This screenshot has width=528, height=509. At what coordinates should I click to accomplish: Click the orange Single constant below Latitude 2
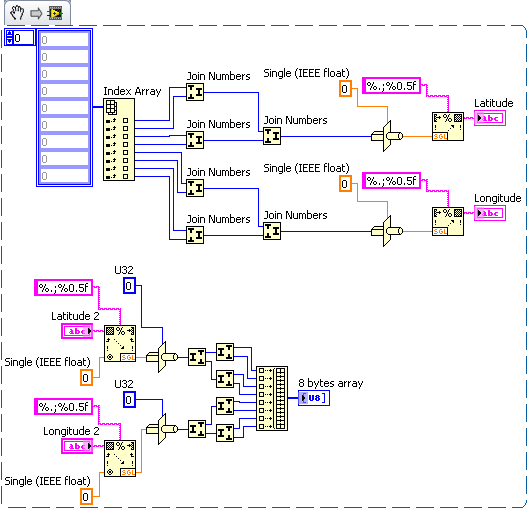tap(86, 377)
